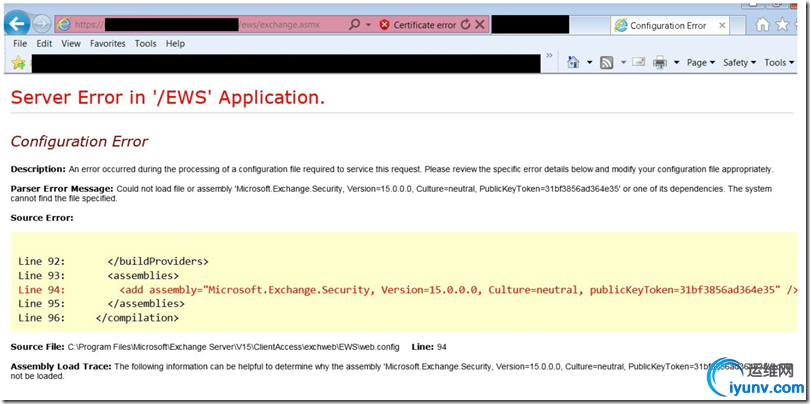
Task: Expand the favorites bar overflow chevron
Action: pos(549,55)
